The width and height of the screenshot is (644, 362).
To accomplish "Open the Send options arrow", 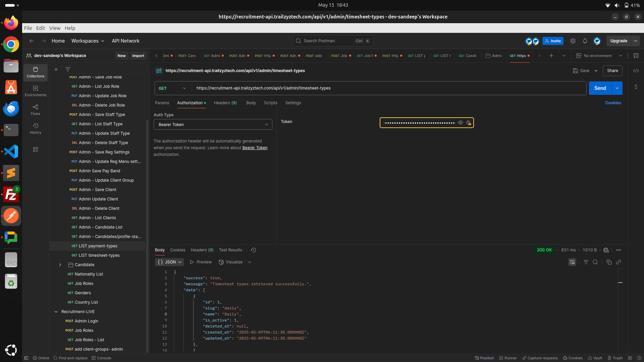I will coord(617,88).
